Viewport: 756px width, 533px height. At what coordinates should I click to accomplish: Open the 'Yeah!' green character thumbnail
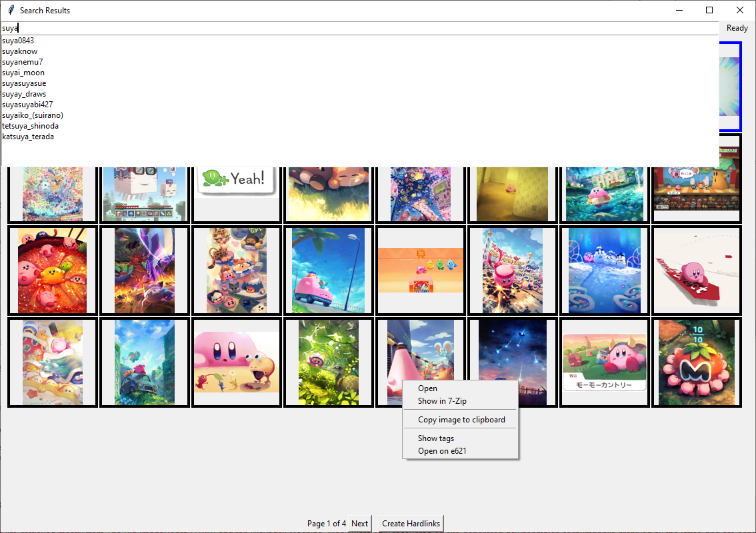point(236,195)
